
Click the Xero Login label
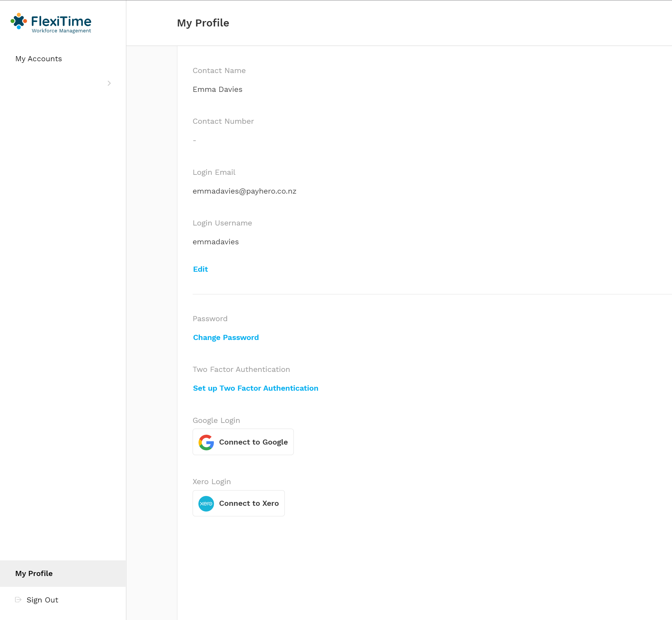tap(212, 482)
